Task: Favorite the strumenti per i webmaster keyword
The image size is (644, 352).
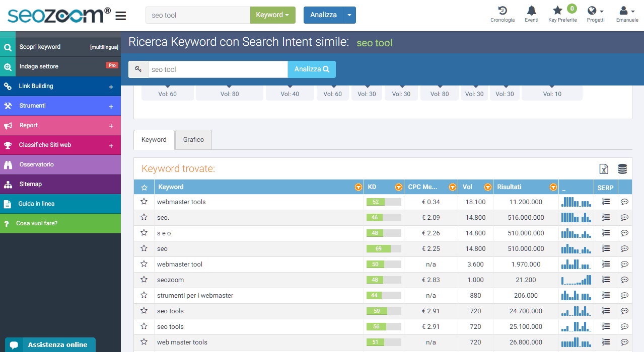Action: pyautogui.click(x=144, y=295)
